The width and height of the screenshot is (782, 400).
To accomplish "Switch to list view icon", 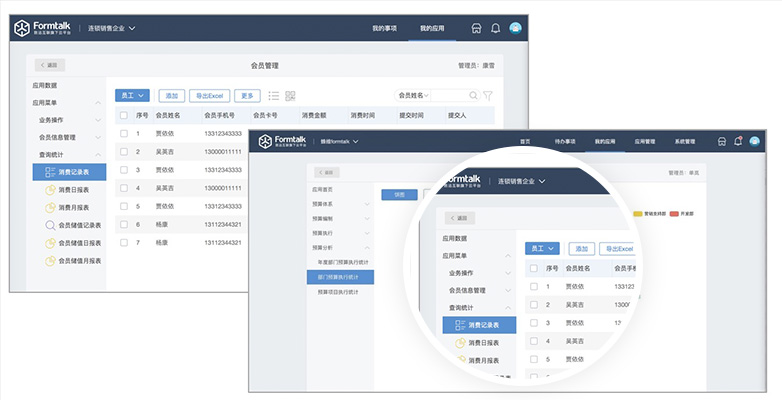I will click(x=273, y=96).
